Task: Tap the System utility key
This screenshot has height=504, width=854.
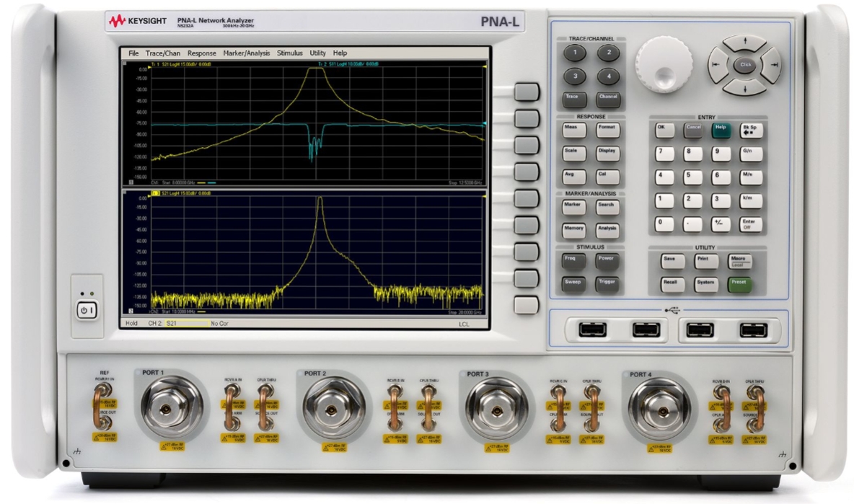Action: click(706, 284)
